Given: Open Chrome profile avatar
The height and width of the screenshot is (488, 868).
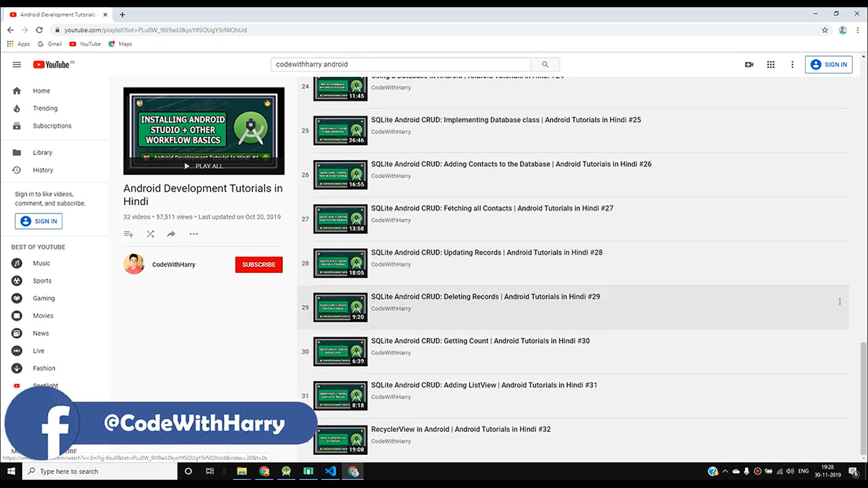Looking at the screenshot, I should [843, 30].
